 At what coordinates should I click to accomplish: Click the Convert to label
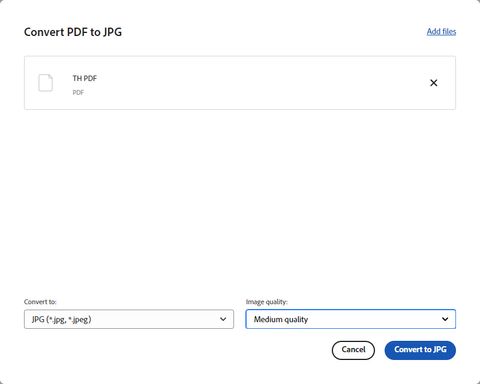(x=40, y=302)
